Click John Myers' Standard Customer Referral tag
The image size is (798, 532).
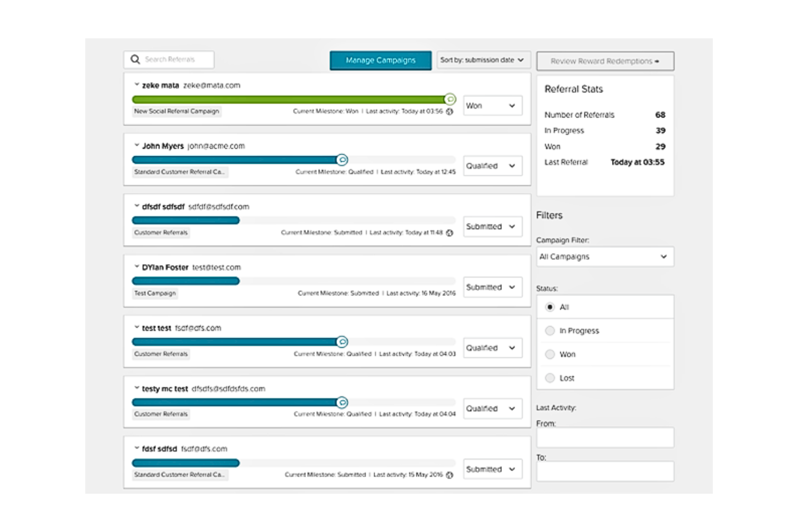click(180, 172)
